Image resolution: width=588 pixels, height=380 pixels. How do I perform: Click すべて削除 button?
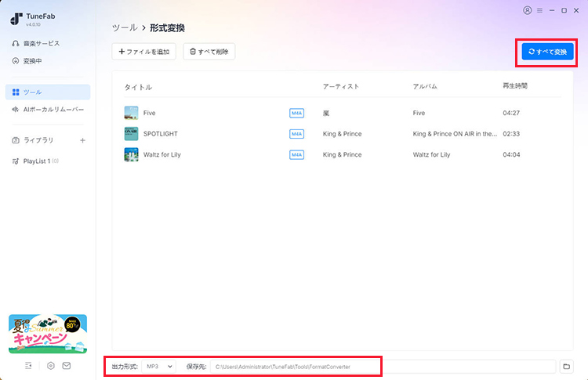[209, 52]
